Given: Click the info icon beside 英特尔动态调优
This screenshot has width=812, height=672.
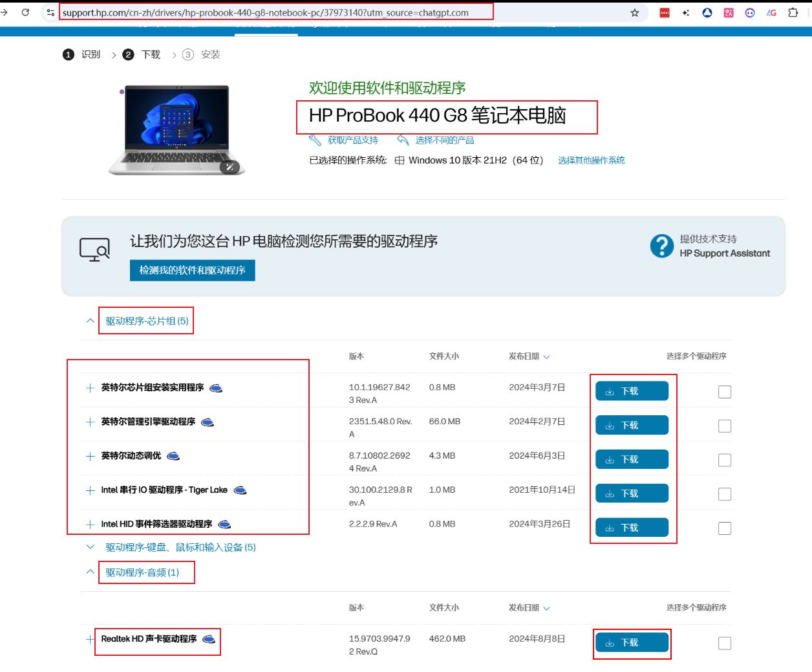Looking at the screenshot, I should click(173, 457).
